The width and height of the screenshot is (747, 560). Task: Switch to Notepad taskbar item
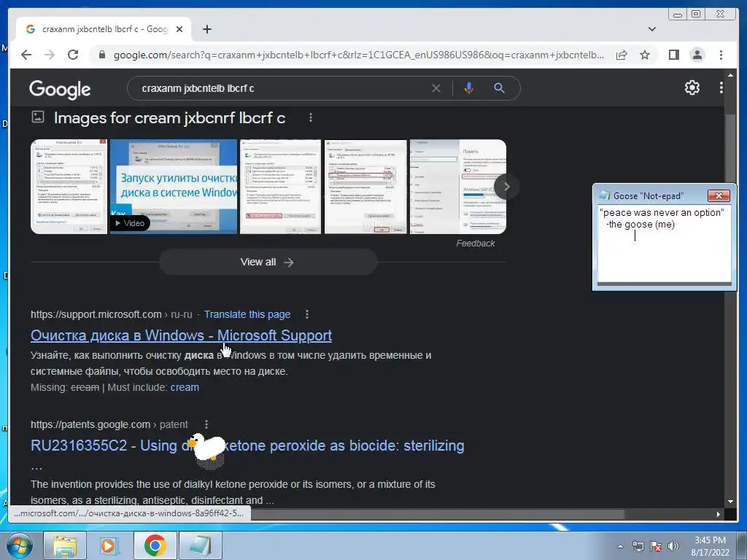point(201,545)
